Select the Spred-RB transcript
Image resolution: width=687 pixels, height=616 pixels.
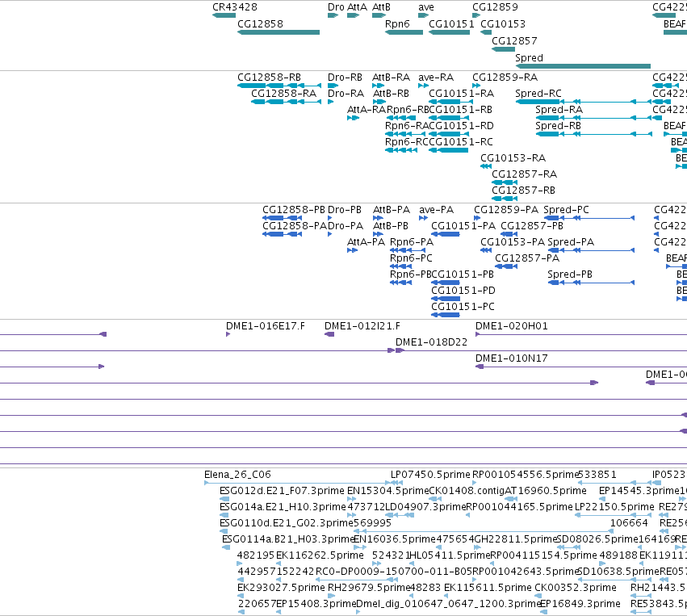[593, 134]
